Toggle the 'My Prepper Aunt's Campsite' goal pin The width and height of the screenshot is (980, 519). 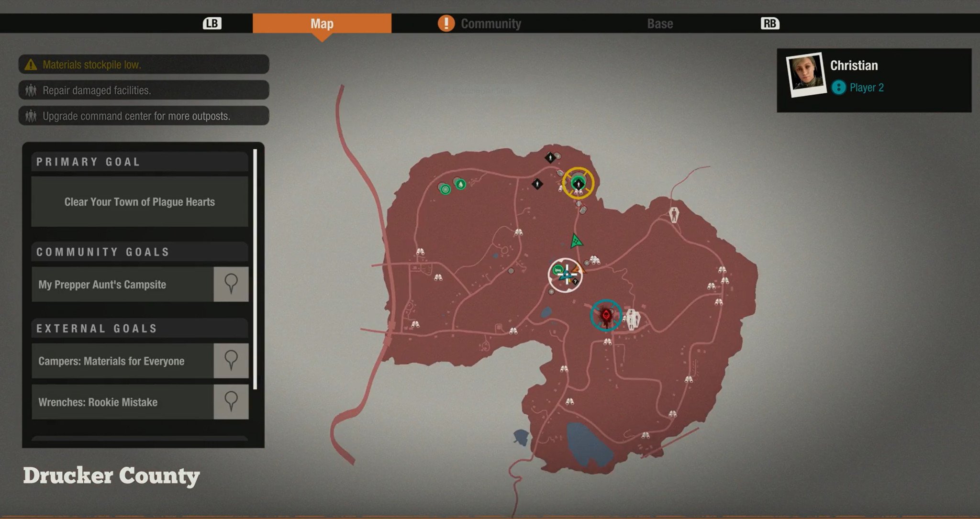[232, 285]
